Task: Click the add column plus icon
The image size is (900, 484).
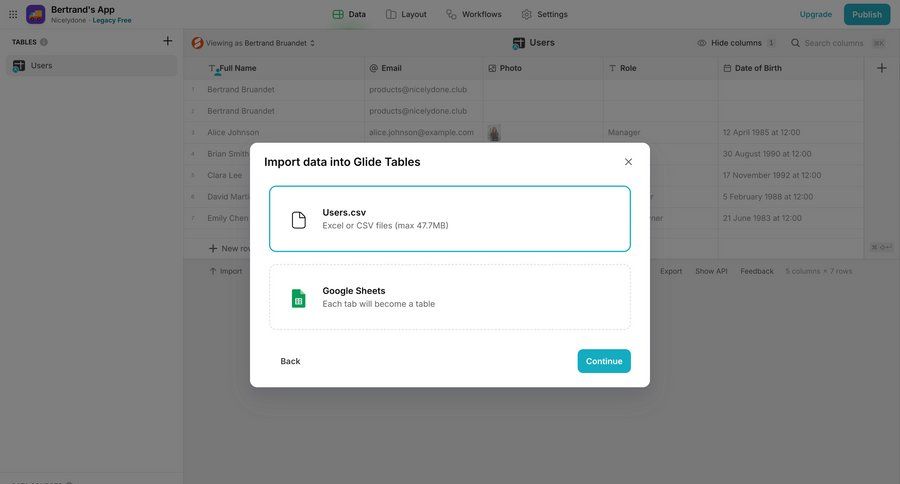Action: (881, 68)
